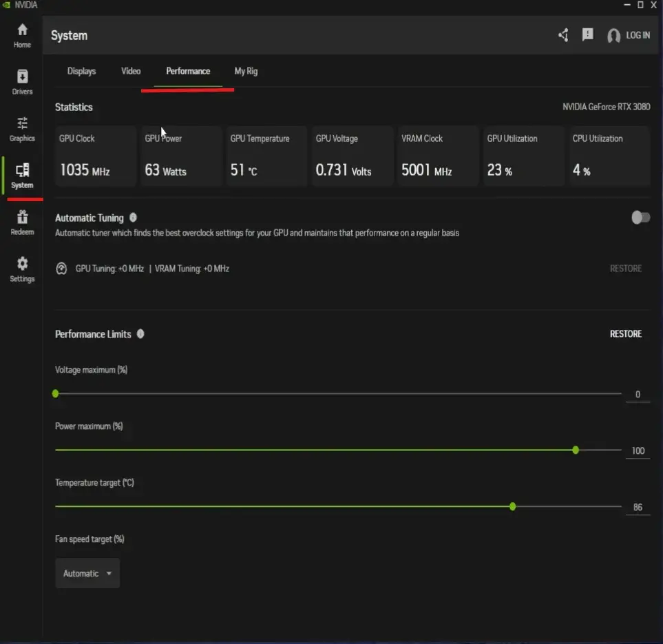Open the Graphics settings icon
663x644 pixels.
pos(22,128)
